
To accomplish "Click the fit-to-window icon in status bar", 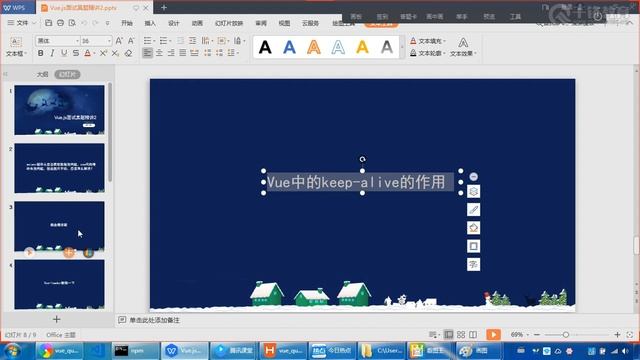I will click(x=630, y=335).
